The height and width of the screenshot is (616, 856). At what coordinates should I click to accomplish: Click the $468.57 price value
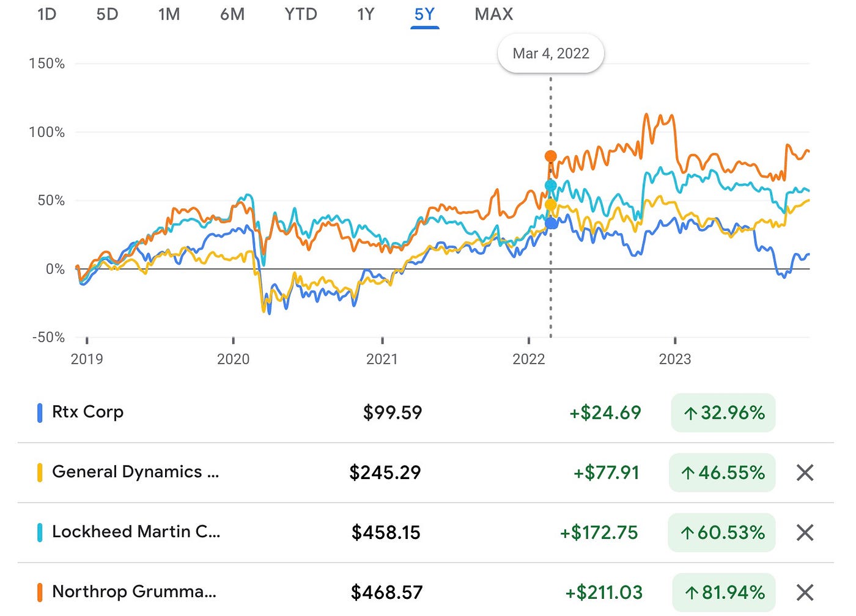(386, 592)
